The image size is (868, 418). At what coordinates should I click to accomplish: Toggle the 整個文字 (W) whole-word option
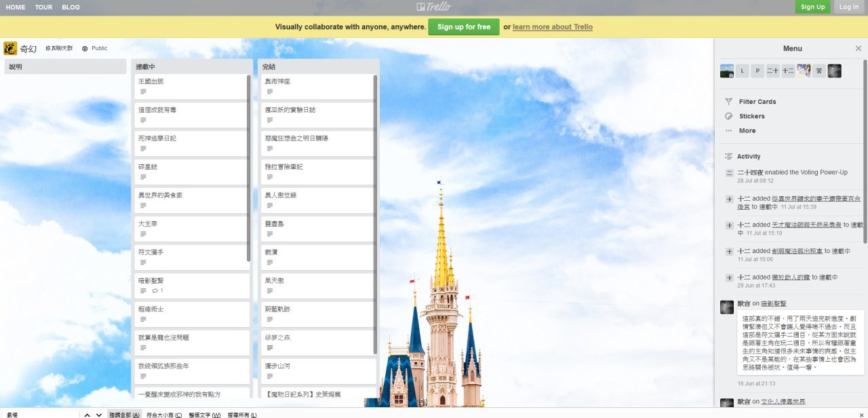[205, 415]
